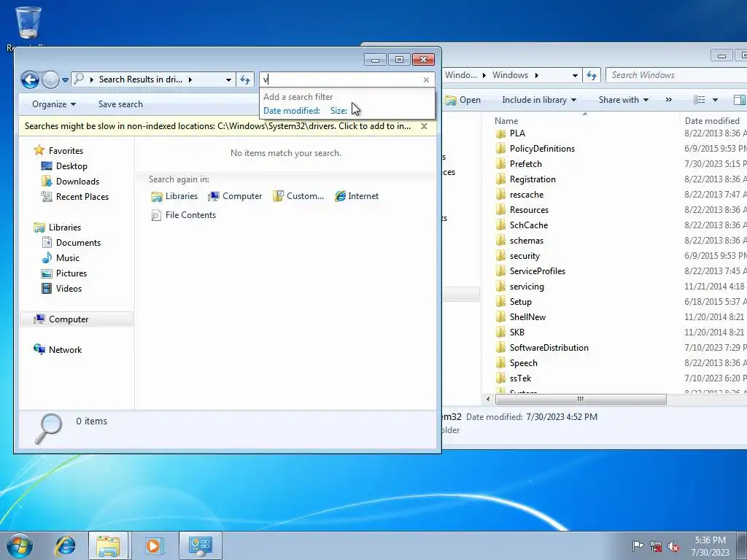Click the Search Windows box in back window

click(x=676, y=75)
